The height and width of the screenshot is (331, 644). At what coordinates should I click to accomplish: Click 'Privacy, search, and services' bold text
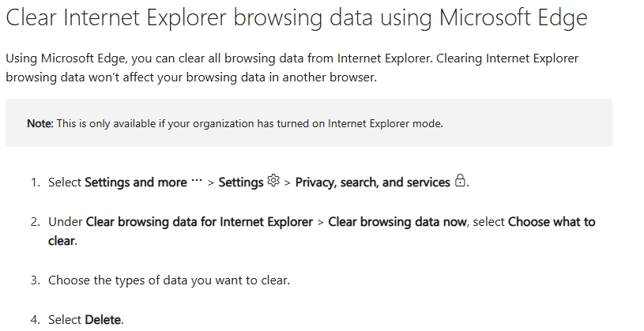coord(372,182)
